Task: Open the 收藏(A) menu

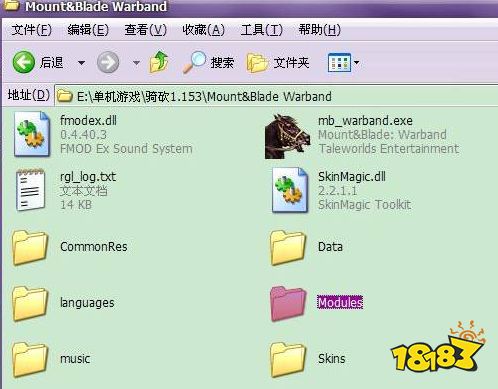Action: tap(203, 30)
